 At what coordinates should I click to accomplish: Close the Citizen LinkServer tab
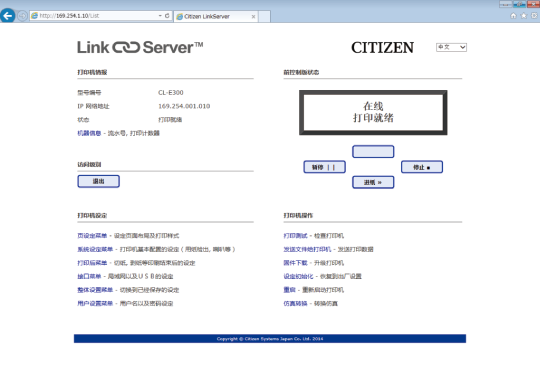point(253,17)
